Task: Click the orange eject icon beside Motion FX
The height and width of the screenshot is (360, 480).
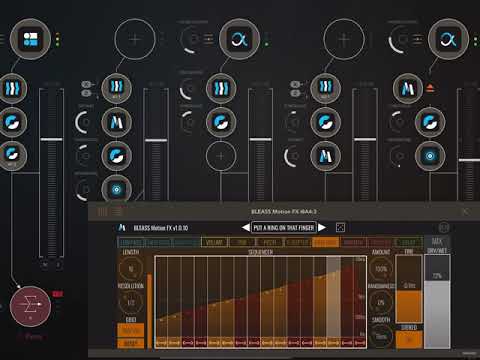Action: click(430, 89)
